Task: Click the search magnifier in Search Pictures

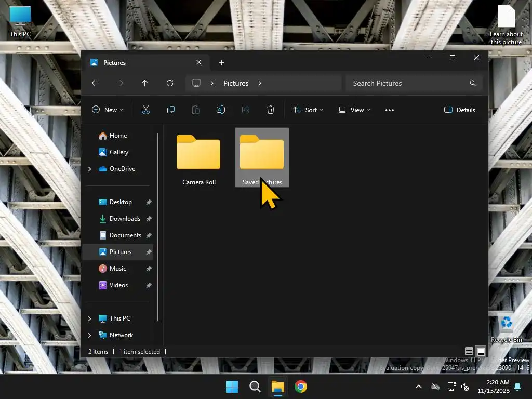Action: click(473, 83)
